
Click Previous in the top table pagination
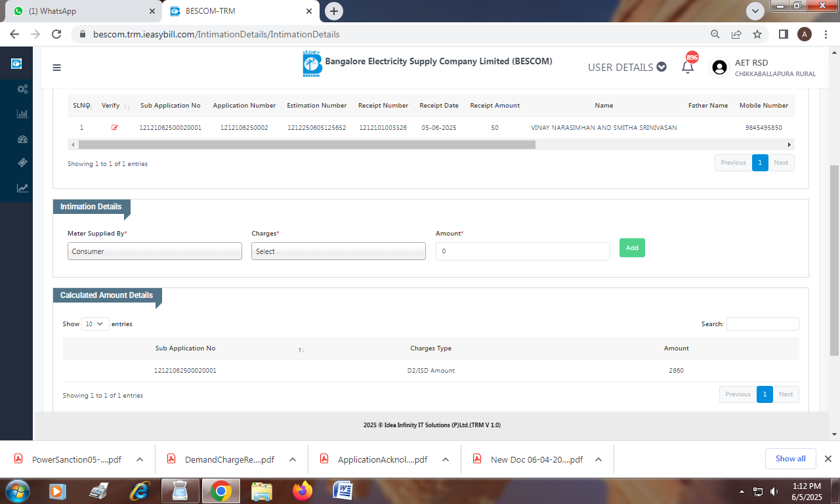[733, 163]
